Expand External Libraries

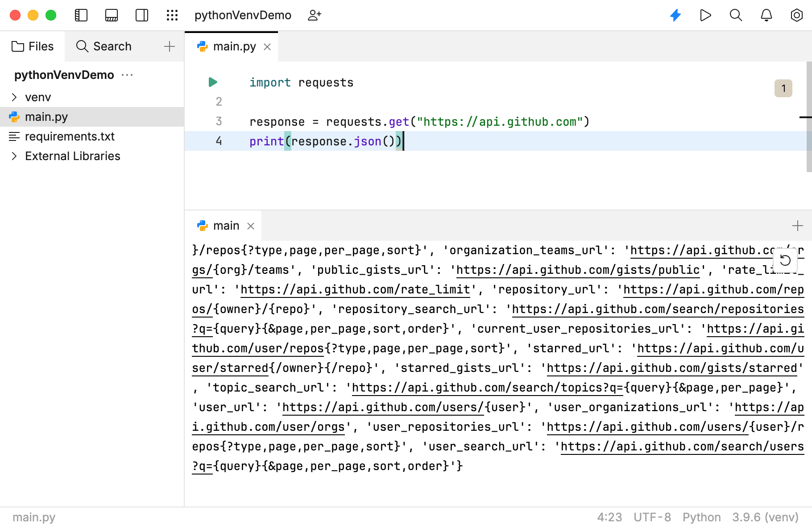[x=14, y=156]
